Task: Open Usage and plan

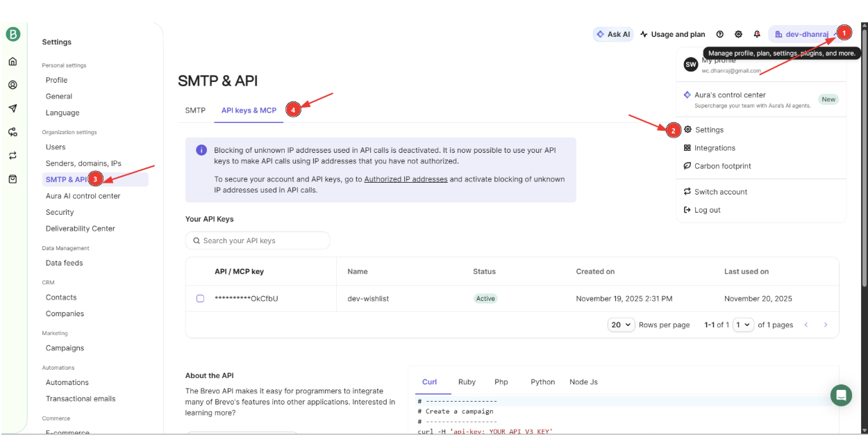Action: click(673, 34)
